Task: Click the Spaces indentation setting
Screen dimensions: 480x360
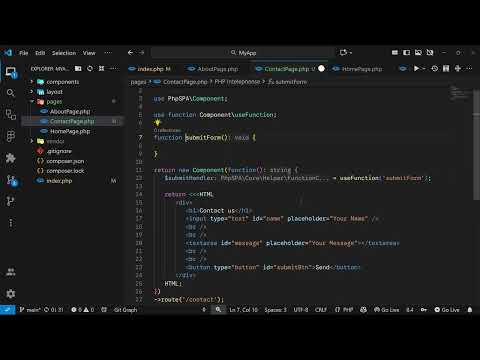Action: [276, 310]
